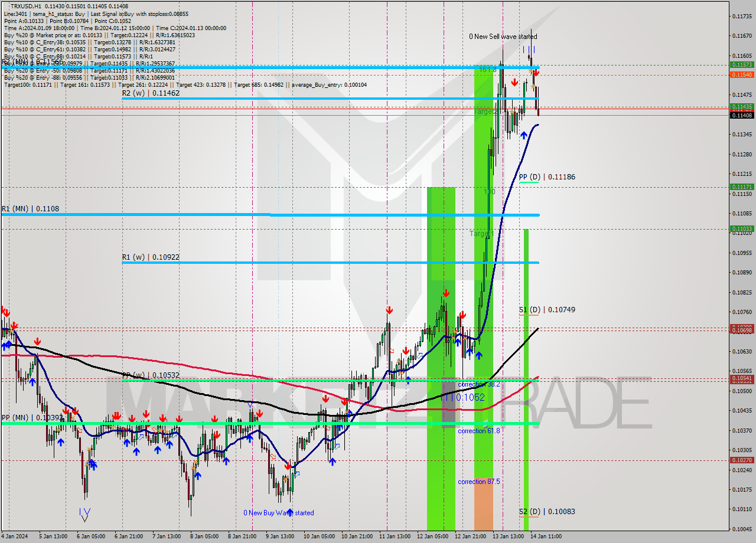Click the 'PP (MN) | 0.10392' pivot label

click(32, 418)
